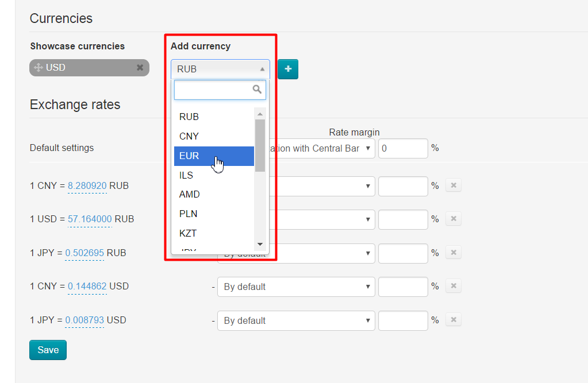The image size is (588, 383).
Task: Focus rate margin field for JPY to RUB
Action: coord(403,253)
